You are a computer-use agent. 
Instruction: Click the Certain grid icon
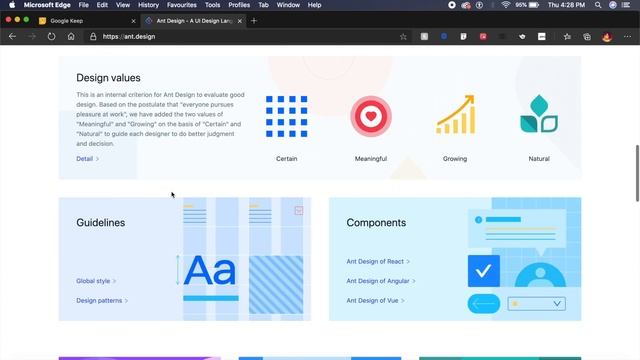pyautogui.click(x=287, y=116)
